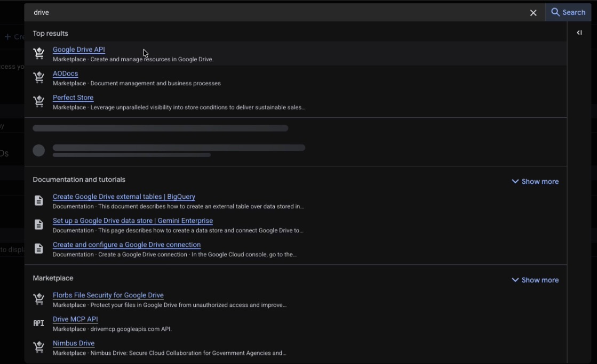The image size is (597, 364).
Task: Click 'Create and manage resources in Google Drive.' description
Action: [x=152, y=59]
